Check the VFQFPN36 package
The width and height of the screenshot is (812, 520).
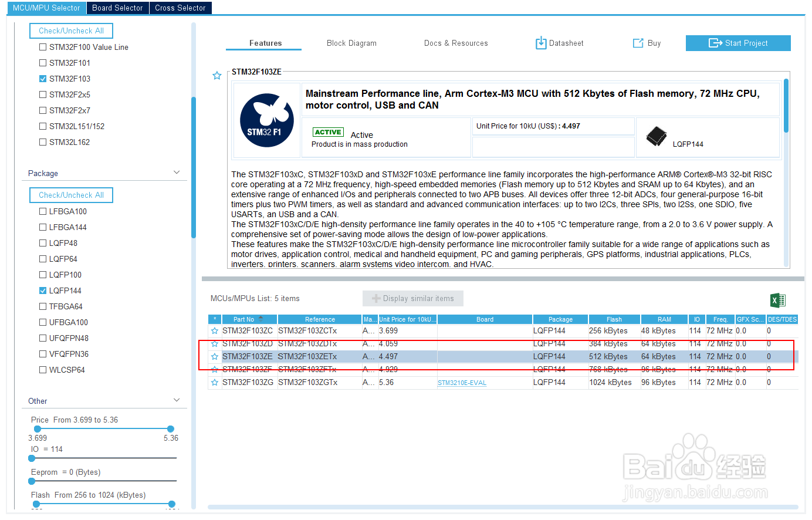[x=43, y=354]
